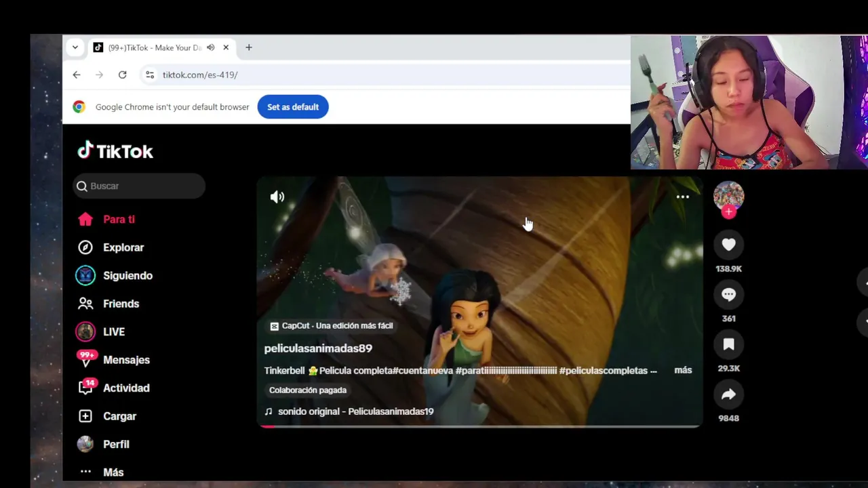This screenshot has width=868, height=488.
Task: Follow creator with the red plus button
Action: point(729,212)
